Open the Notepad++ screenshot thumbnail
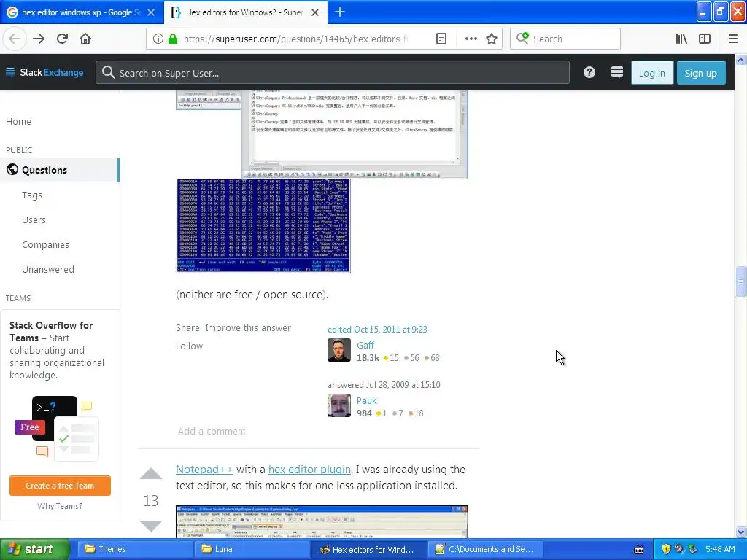747x560 pixels. [322, 522]
